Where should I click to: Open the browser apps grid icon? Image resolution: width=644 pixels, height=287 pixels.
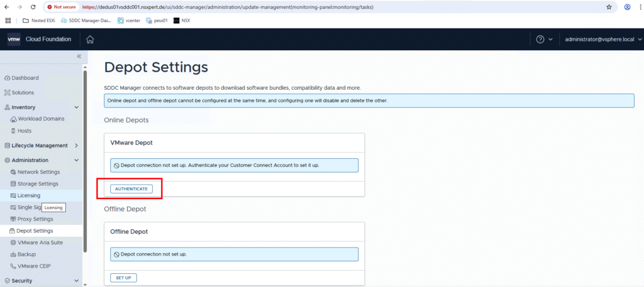pyautogui.click(x=8, y=20)
